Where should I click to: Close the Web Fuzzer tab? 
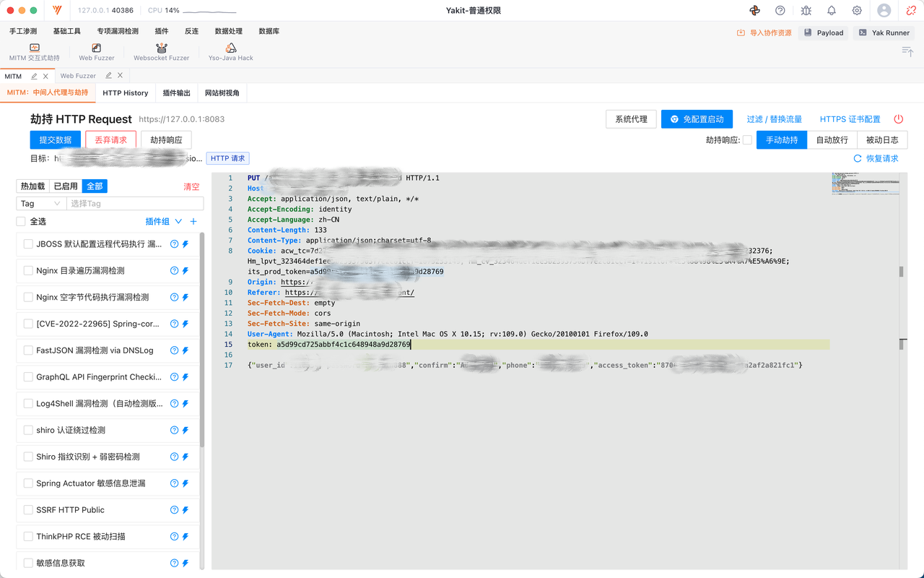click(121, 76)
